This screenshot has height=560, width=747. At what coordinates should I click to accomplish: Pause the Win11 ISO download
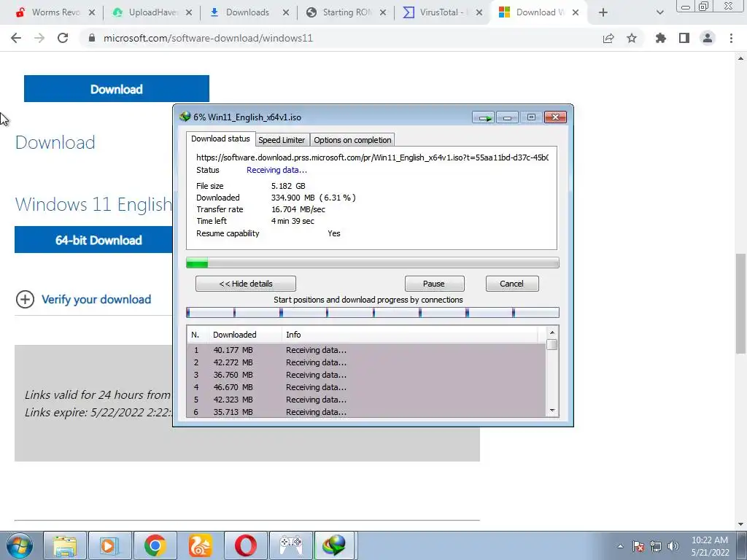coord(434,284)
